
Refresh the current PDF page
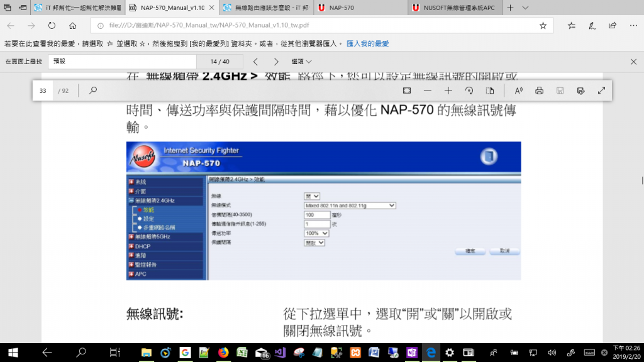click(52, 25)
